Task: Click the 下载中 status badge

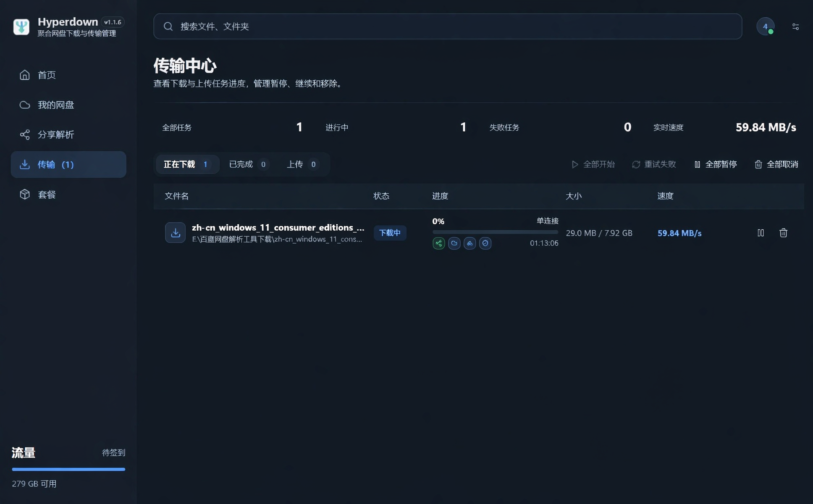Action: pyautogui.click(x=390, y=233)
